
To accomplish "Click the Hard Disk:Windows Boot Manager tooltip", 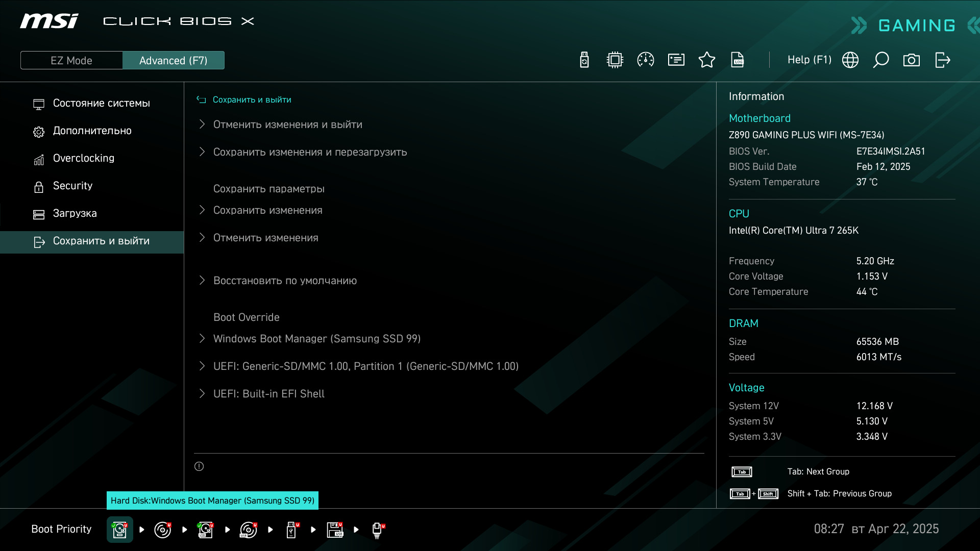I will (x=212, y=500).
